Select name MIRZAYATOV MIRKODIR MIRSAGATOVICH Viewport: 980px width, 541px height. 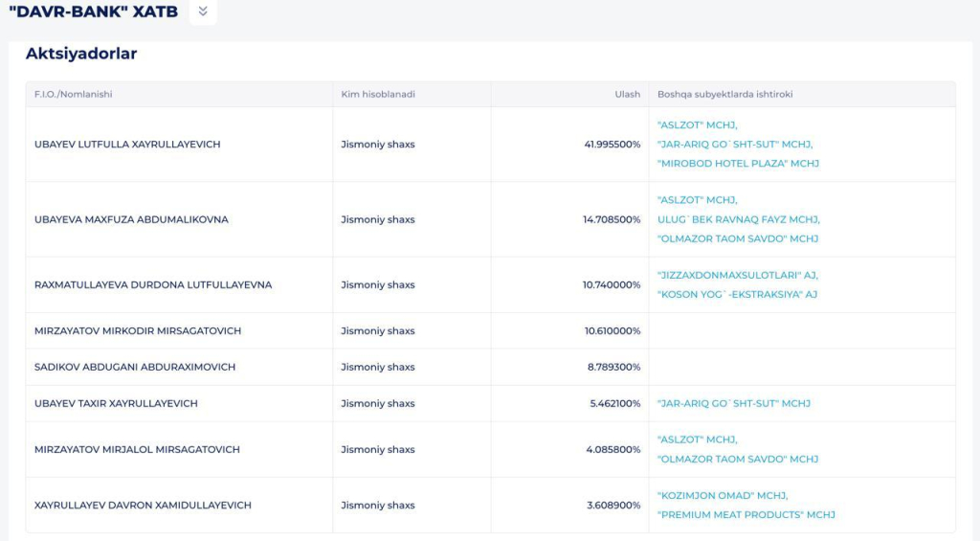pyautogui.click(x=138, y=331)
